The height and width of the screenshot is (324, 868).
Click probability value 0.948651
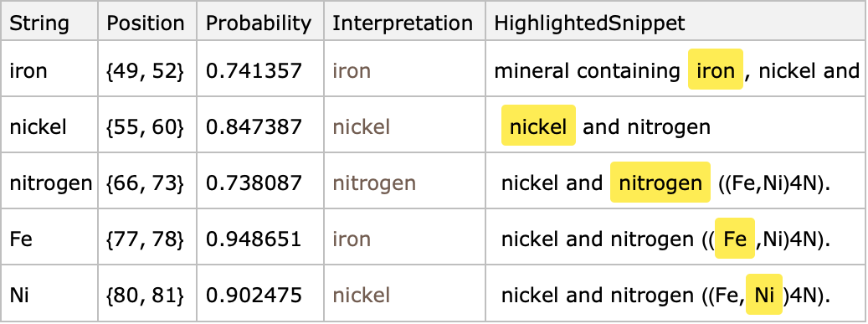coord(254,239)
